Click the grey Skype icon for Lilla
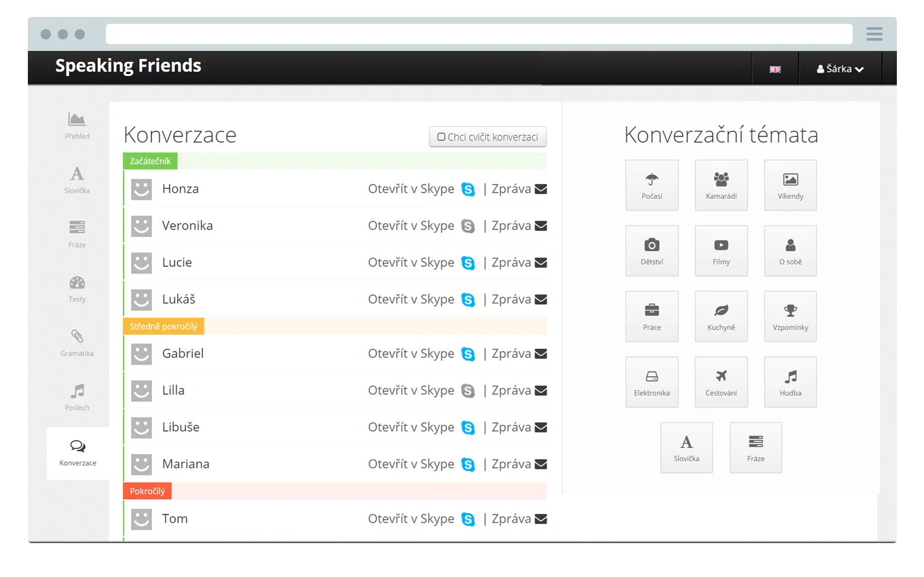This screenshot has width=924, height=577. point(468,390)
